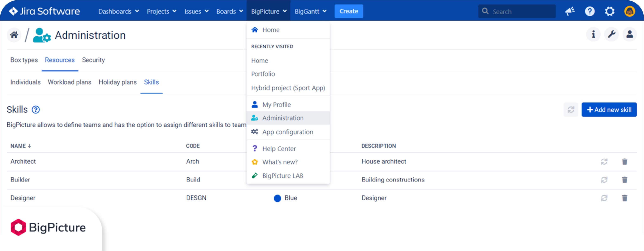The width and height of the screenshot is (644, 251).
Task: Click the sync icon in Builder row
Action: pos(604,180)
